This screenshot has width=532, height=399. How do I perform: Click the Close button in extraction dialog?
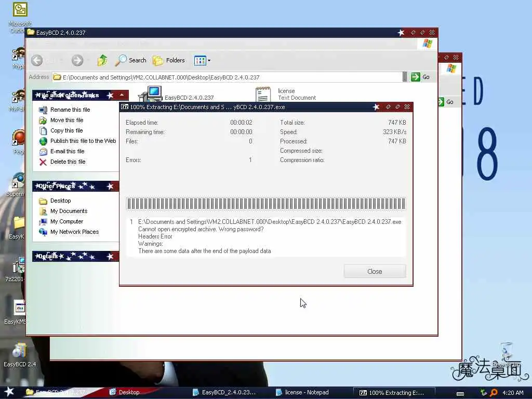click(x=375, y=271)
